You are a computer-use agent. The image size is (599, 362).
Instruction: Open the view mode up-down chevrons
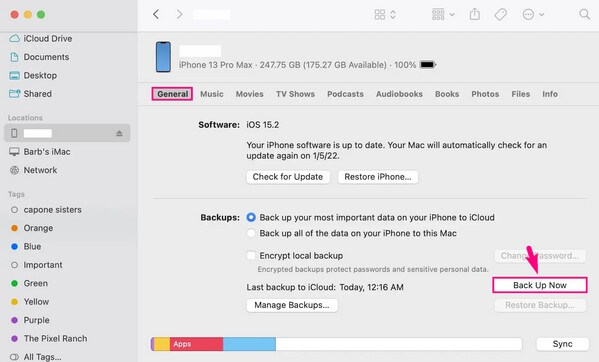(x=393, y=15)
